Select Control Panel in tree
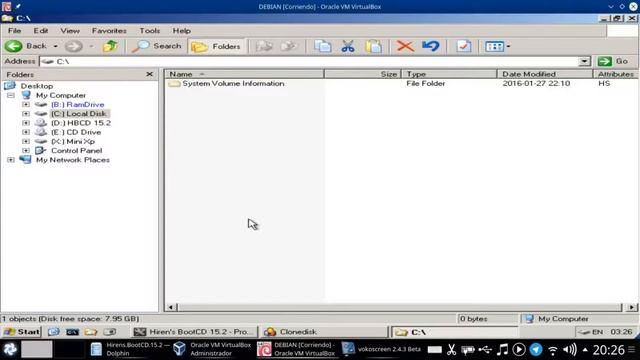This screenshot has height=360, width=640. [76, 151]
